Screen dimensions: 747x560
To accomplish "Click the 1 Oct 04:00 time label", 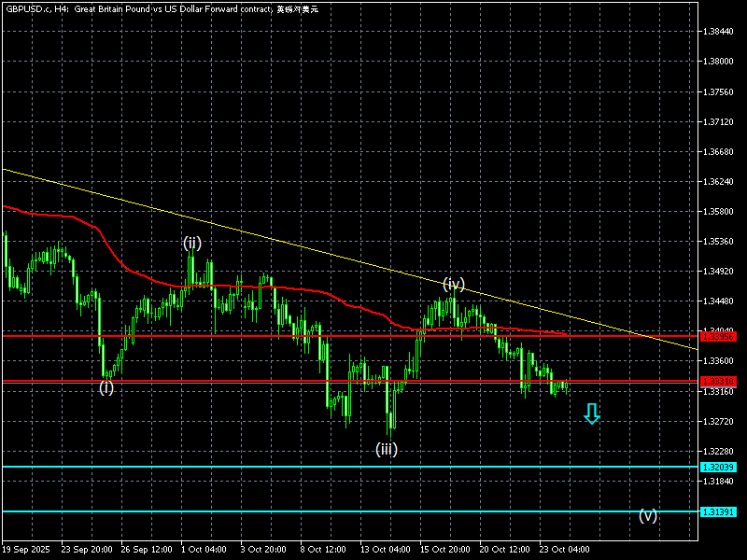I will [x=204, y=550].
